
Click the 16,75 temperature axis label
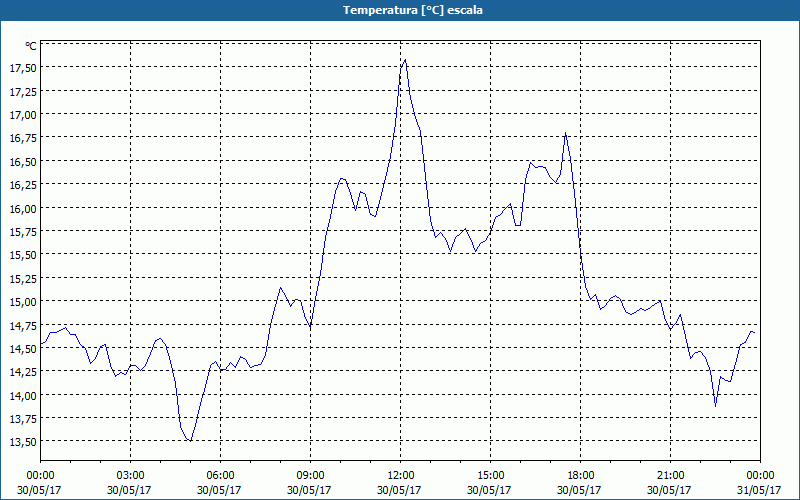23,138
